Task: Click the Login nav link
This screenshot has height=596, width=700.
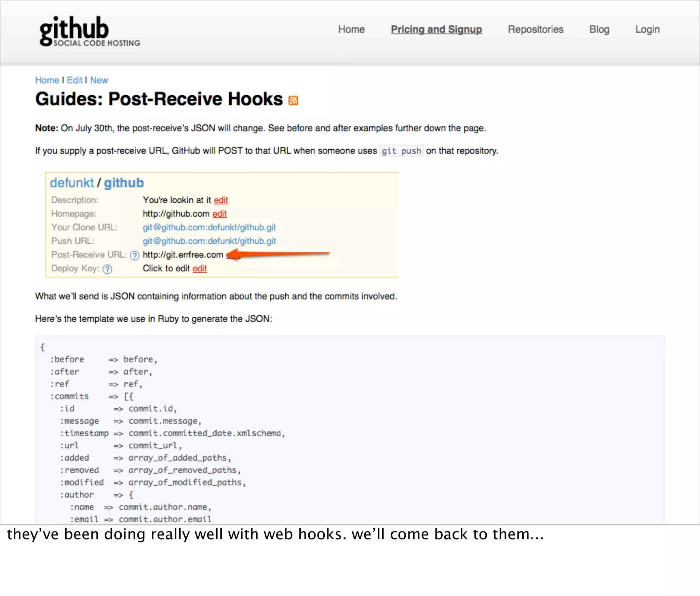Action: pos(647,29)
